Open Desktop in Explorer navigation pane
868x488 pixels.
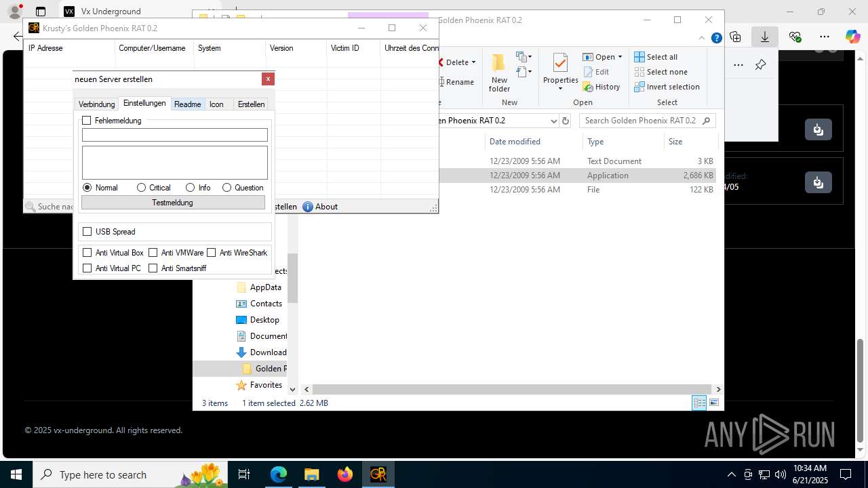(x=258, y=320)
